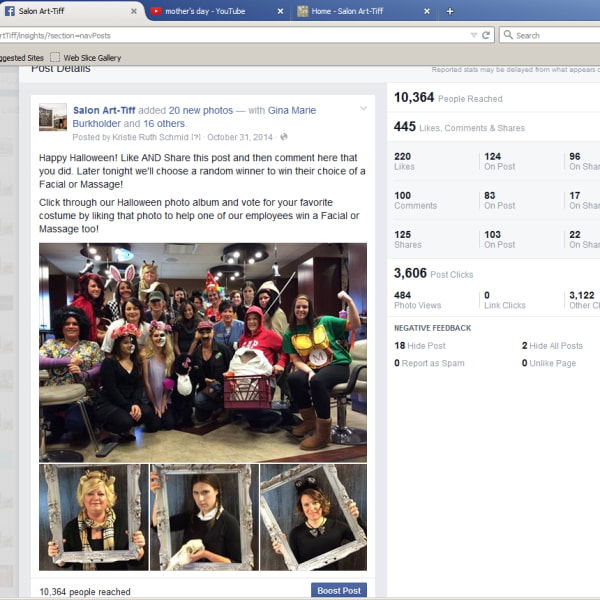Image resolution: width=600 pixels, height=600 pixels.
Task: Click the Boost Post button
Action: coord(339,590)
